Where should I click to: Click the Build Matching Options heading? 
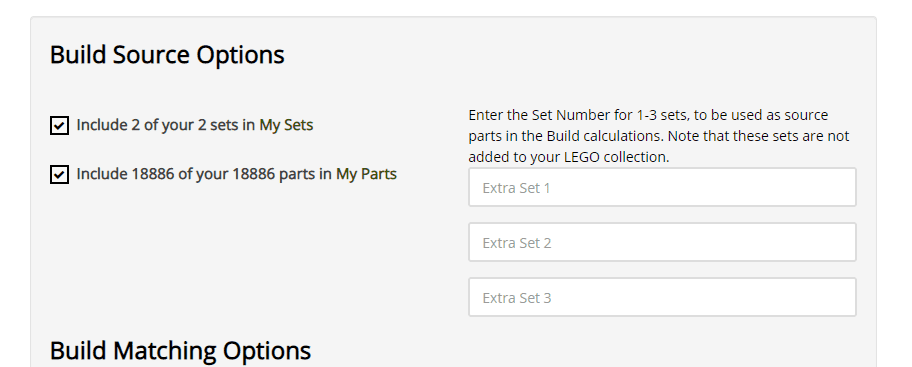coord(180,351)
